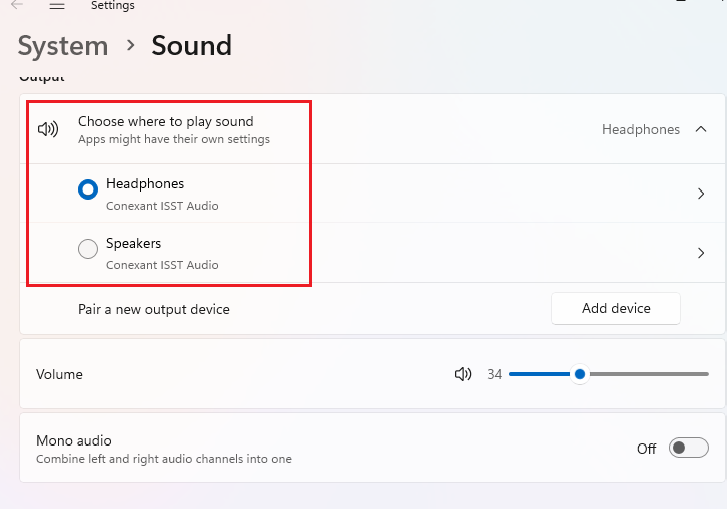Click the Headphones device name label
The image size is (727, 509).
(x=145, y=184)
